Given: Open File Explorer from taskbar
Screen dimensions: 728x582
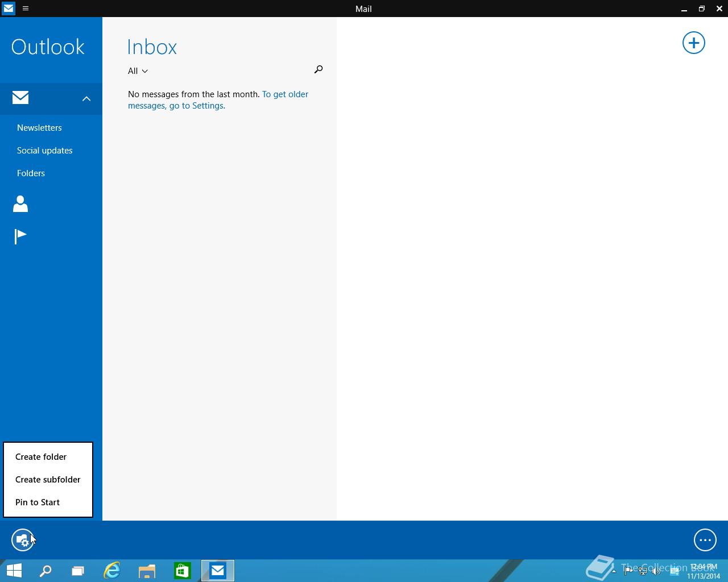Looking at the screenshot, I should pyautogui.click(x=147, y=571).
